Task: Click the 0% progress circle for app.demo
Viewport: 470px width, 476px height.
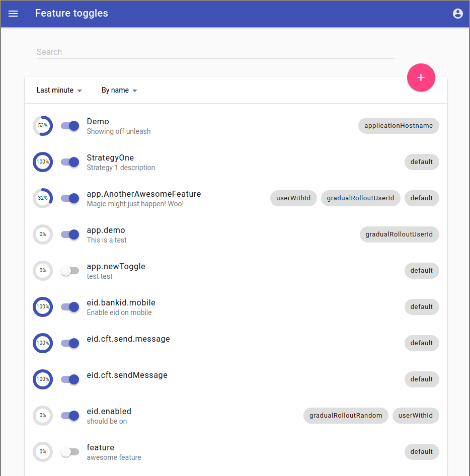Action: [x=43, y=234]
